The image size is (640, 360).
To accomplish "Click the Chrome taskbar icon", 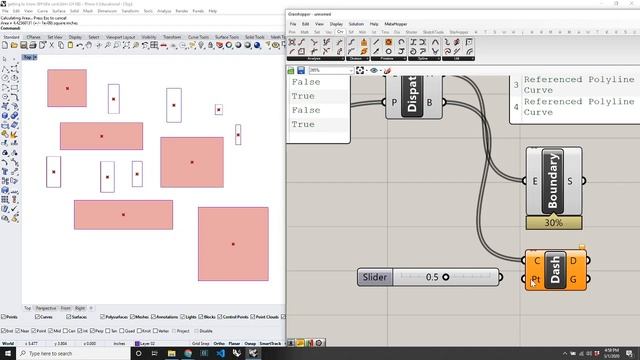I will click(x=188, y=353).
